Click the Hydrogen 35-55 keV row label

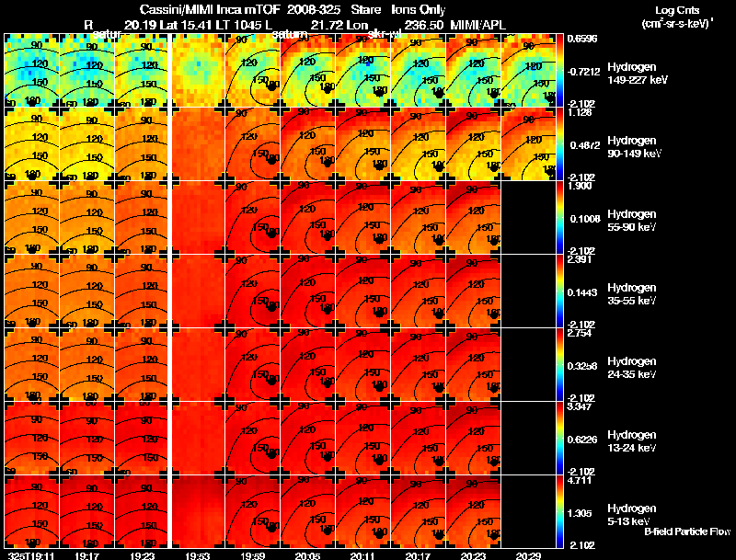tap(632, 294)
